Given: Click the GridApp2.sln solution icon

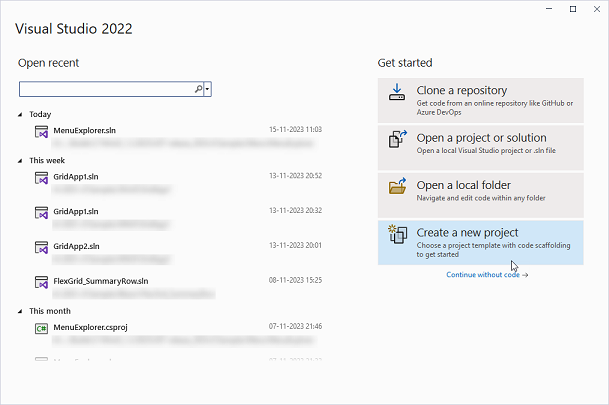Looking at the screenshot, I should coord(42,247).
